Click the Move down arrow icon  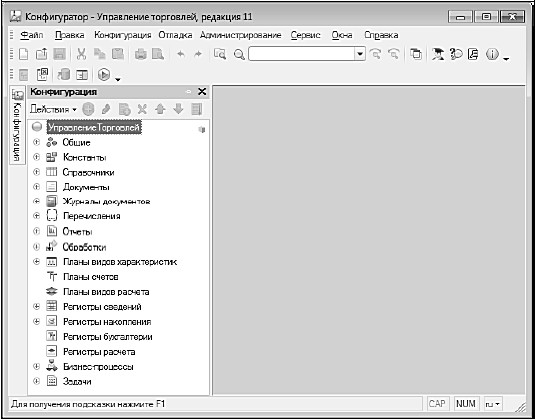(178, 109)
